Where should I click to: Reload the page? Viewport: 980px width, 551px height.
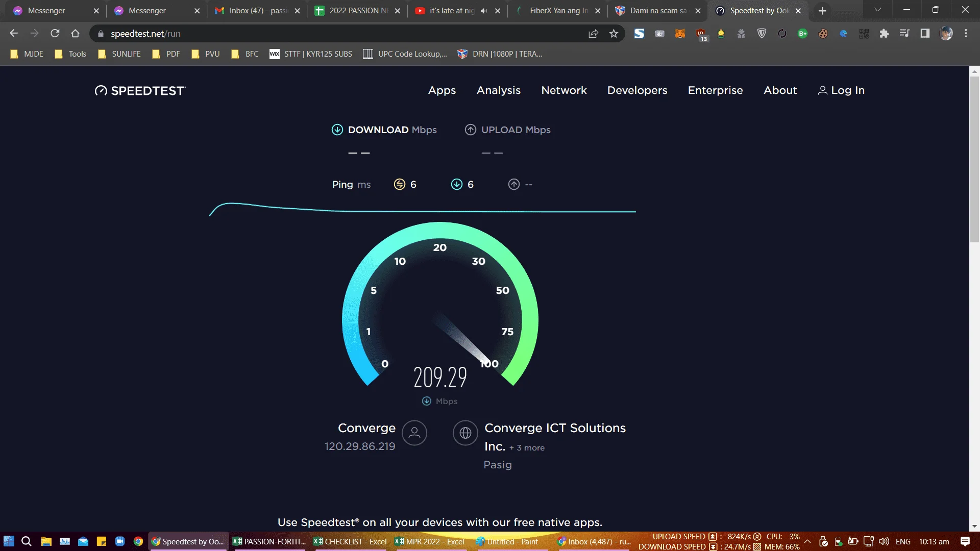click(x=55, y=34)
